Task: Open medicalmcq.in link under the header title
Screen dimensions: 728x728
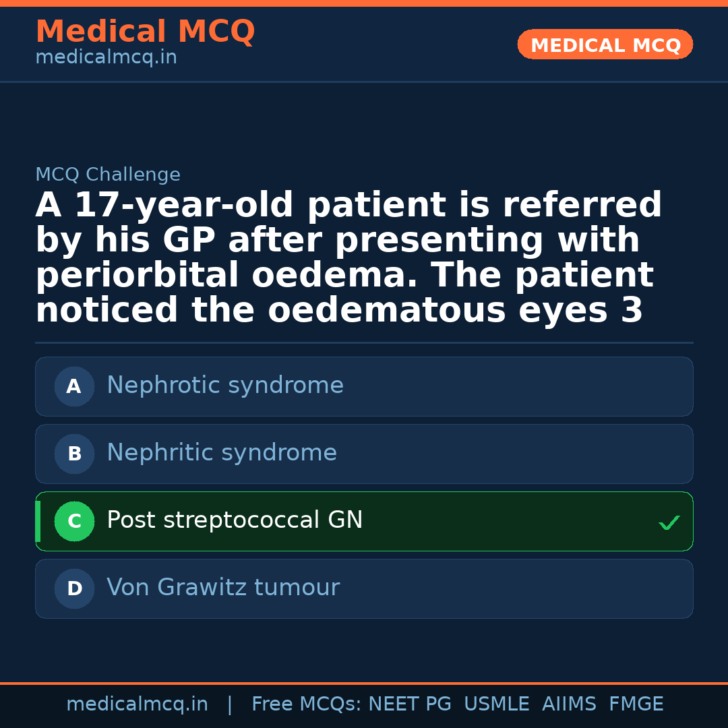Action: pyautogui.click(x=106, y=58)
